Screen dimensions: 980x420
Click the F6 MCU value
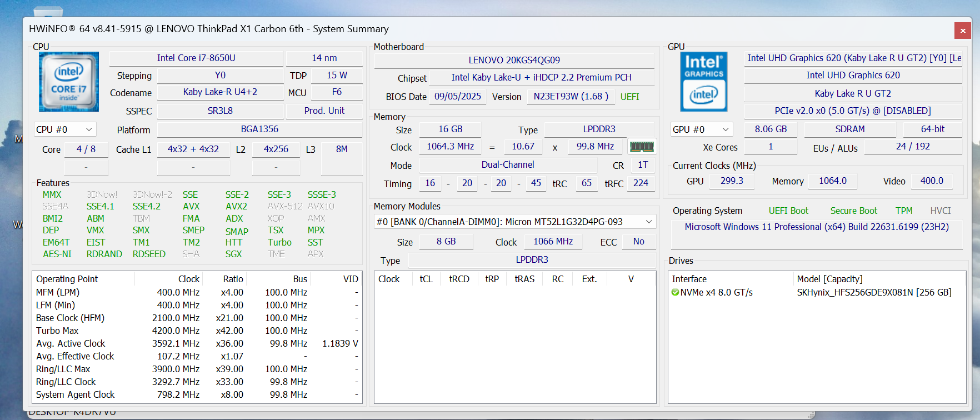337,92
